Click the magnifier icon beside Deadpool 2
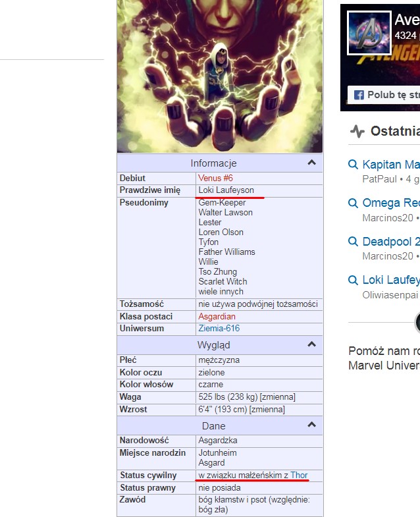 [353, 242]
